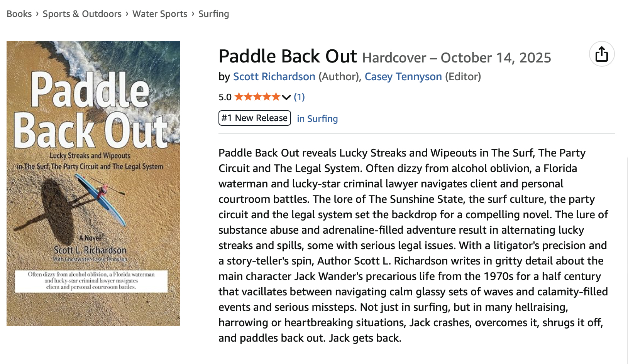Click the book description paragraph
This screenshot has height=364, width=628.
coord(413,245)
